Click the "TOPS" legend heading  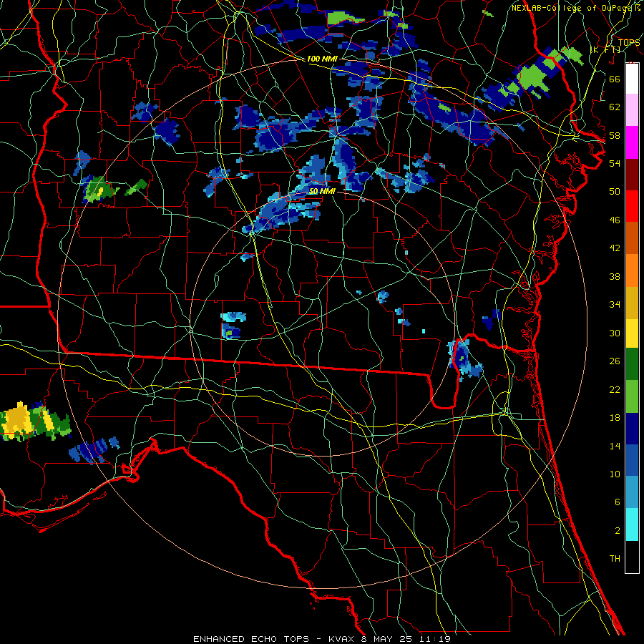point(629,43)
